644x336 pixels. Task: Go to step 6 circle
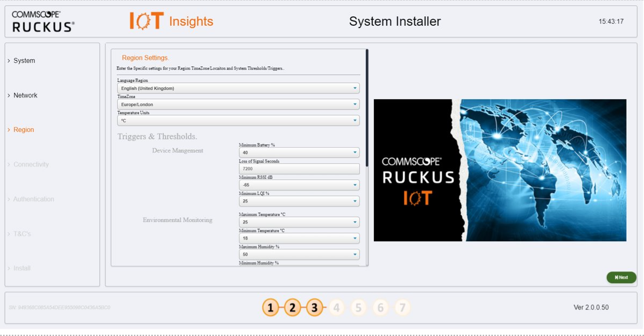click(380, 307)
